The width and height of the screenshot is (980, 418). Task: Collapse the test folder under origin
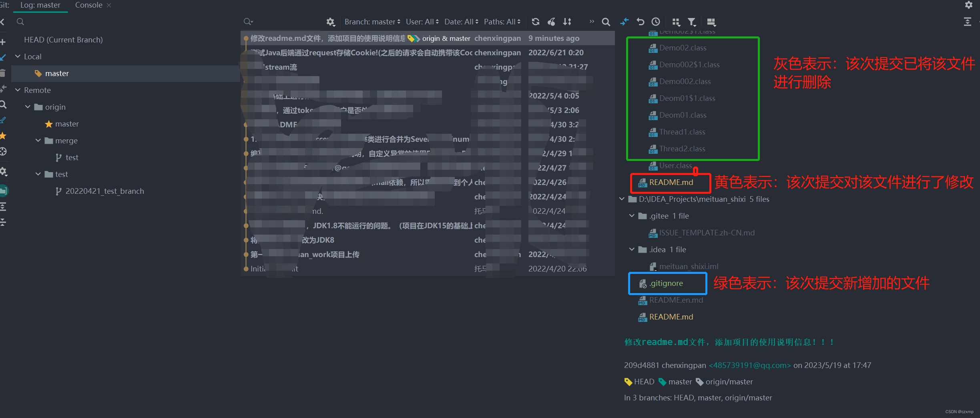[38, 174]
